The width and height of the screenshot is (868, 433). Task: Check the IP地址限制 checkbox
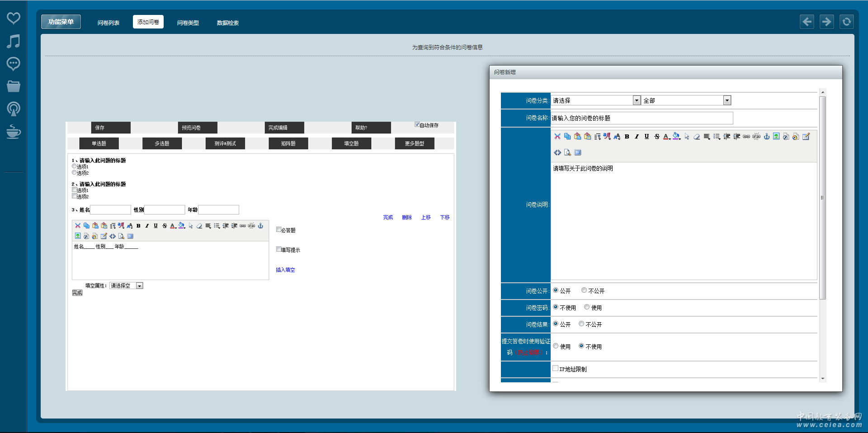pyautogui.click(x=555, y=368)
